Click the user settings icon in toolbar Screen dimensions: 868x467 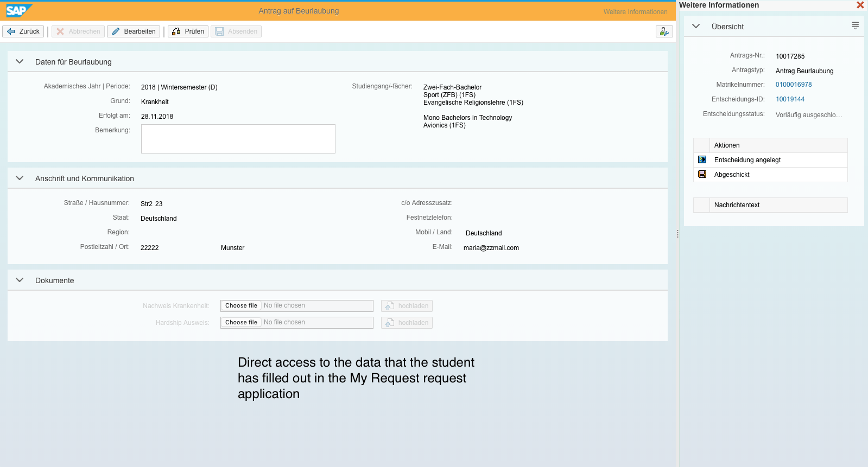click(664, 31)
